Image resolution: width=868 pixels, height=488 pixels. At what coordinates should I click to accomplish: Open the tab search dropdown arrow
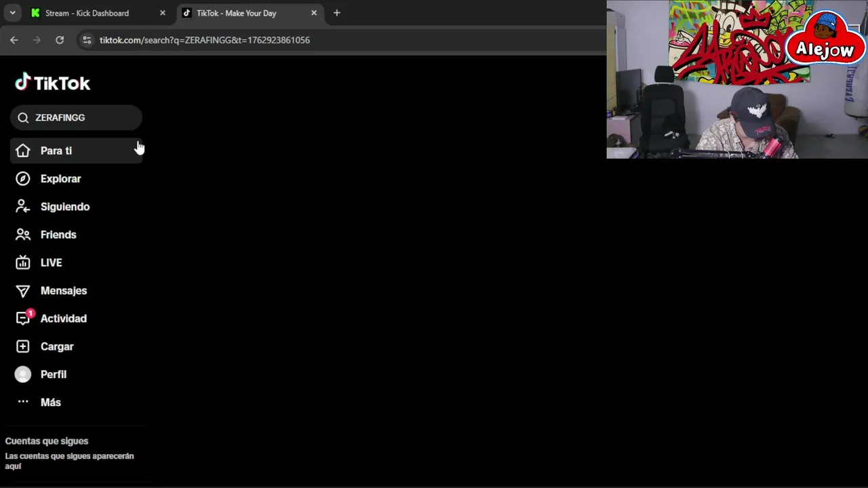click(12, 13)
